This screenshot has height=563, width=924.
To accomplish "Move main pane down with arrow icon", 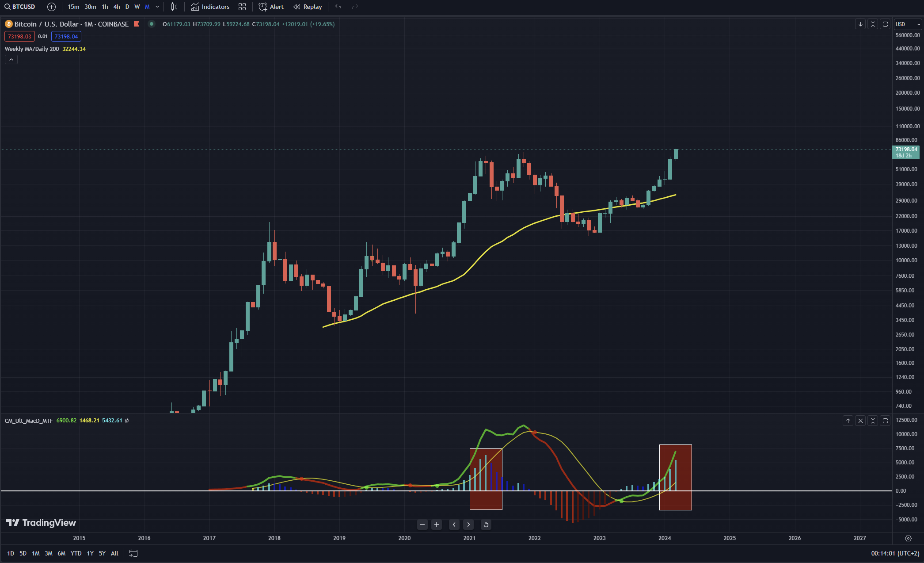I will (860, 24).
